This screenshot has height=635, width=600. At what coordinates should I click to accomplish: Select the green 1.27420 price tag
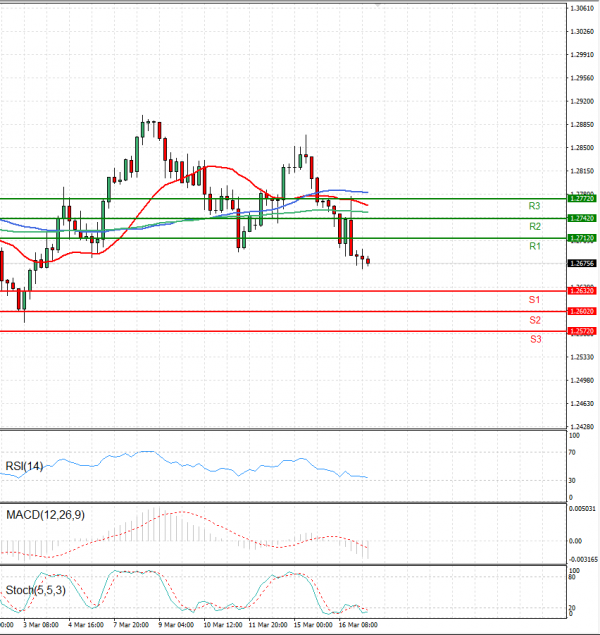pyautogui.click(x=582, y=218)
